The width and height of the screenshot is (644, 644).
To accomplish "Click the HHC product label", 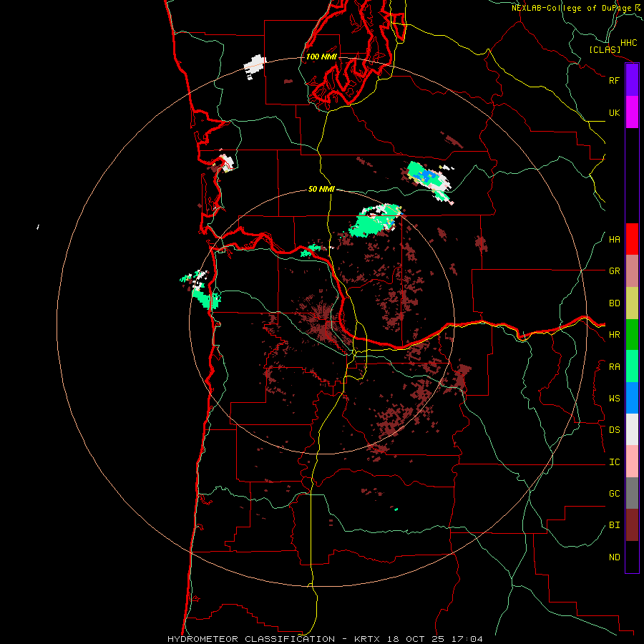I will click(629, 43).
